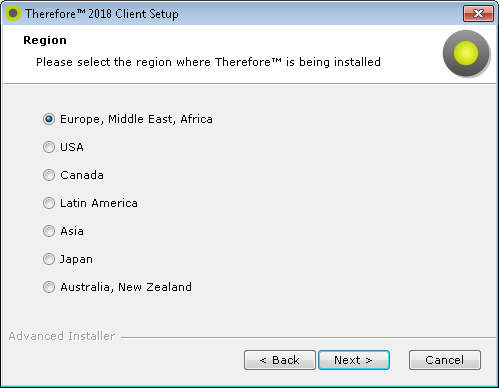Cancel the Therefore client setup

pyautogui.click(x=445, y=360)
